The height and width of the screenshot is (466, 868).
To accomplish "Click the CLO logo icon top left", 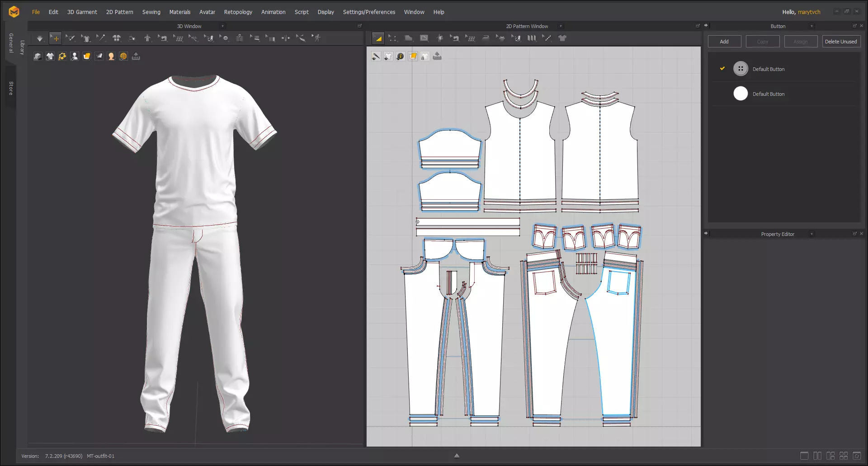I will [14, 12].
